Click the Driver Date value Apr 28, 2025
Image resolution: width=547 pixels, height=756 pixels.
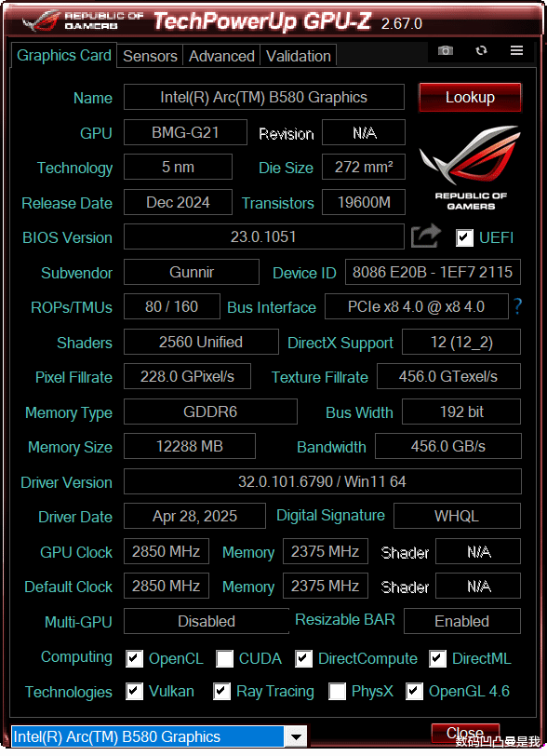click(x=194, y=516)
